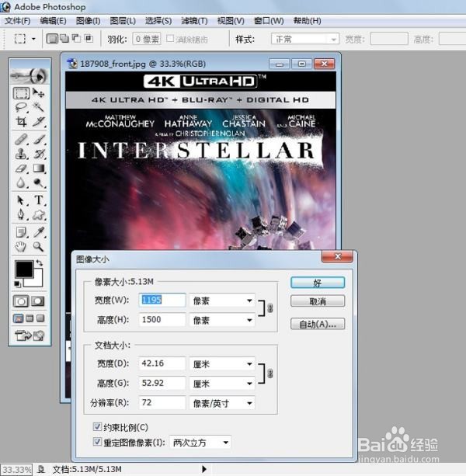466x476 pixels.
Task: Open the 文件(F) menu
Action: tap(18, 21)
